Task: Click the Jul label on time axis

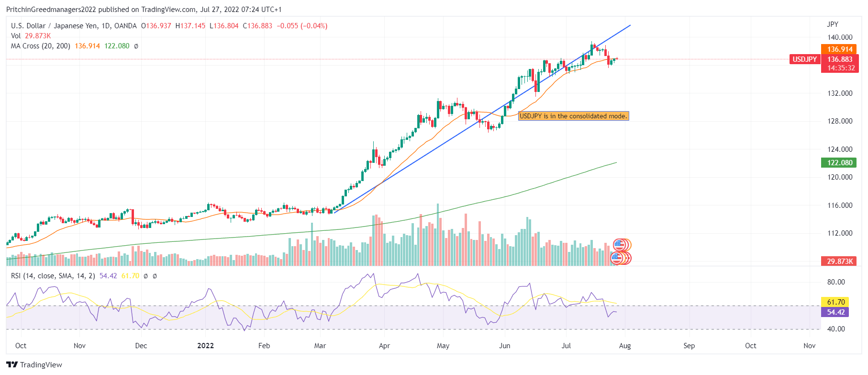Action: tap(566, 346)
